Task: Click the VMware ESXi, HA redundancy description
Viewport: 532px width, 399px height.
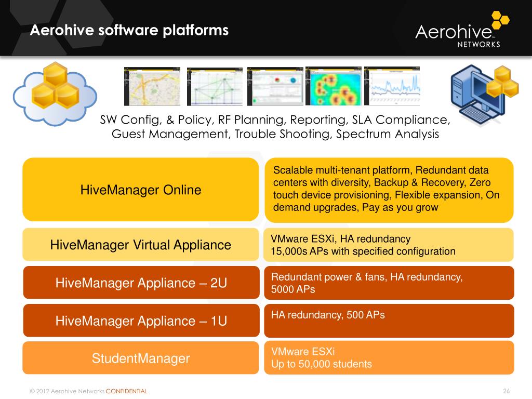Action: (x=389, y=245)
